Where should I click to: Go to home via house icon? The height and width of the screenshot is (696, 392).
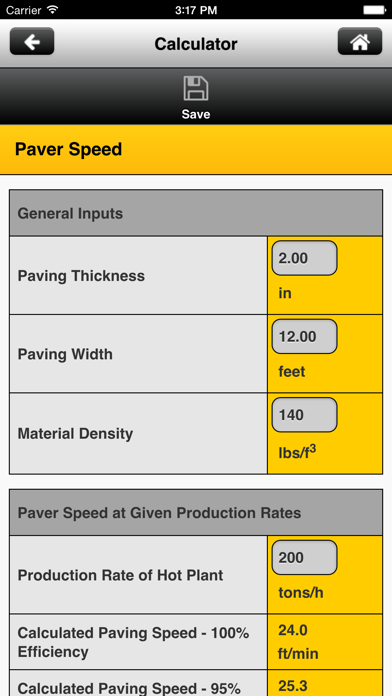point(360,41)
